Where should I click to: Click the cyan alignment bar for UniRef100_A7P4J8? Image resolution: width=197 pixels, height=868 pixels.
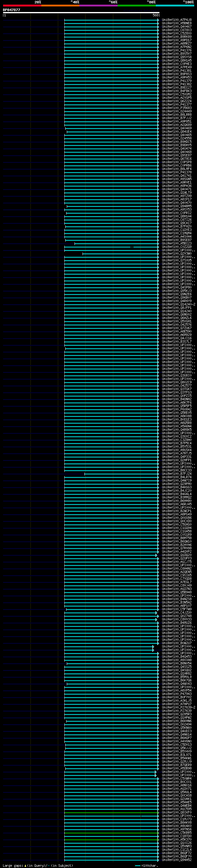(x=111, y=20)
